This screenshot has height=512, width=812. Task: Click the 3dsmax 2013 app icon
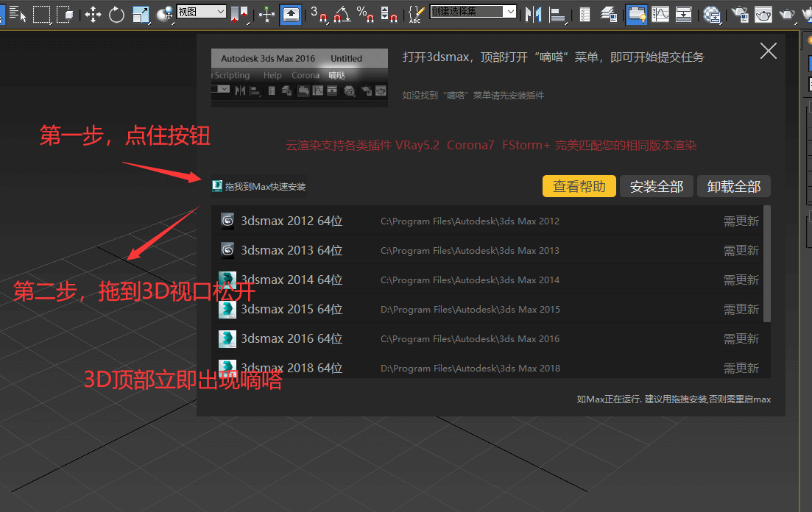click(x=227, y=251)
